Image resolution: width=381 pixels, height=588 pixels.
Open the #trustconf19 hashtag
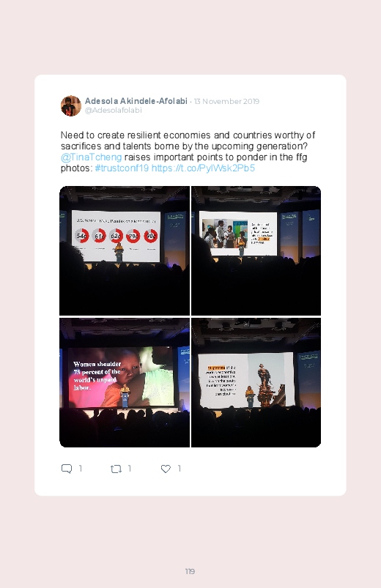pos(122,168)
